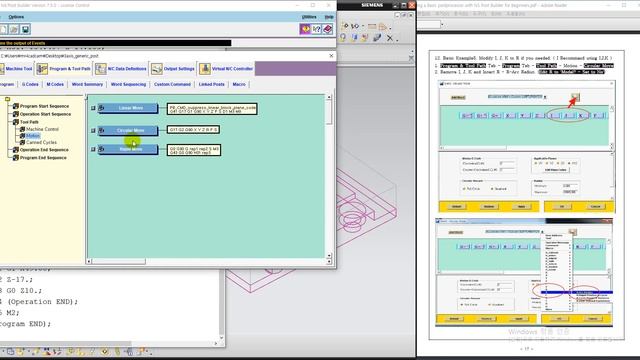
Task: Click the event panel horizontal scrollbar thumb
Action: [118, 261]
